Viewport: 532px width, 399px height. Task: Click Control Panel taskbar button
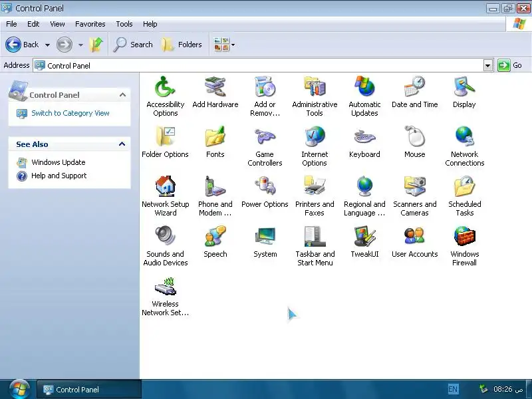pyautogui.click(x=88, y=389)
